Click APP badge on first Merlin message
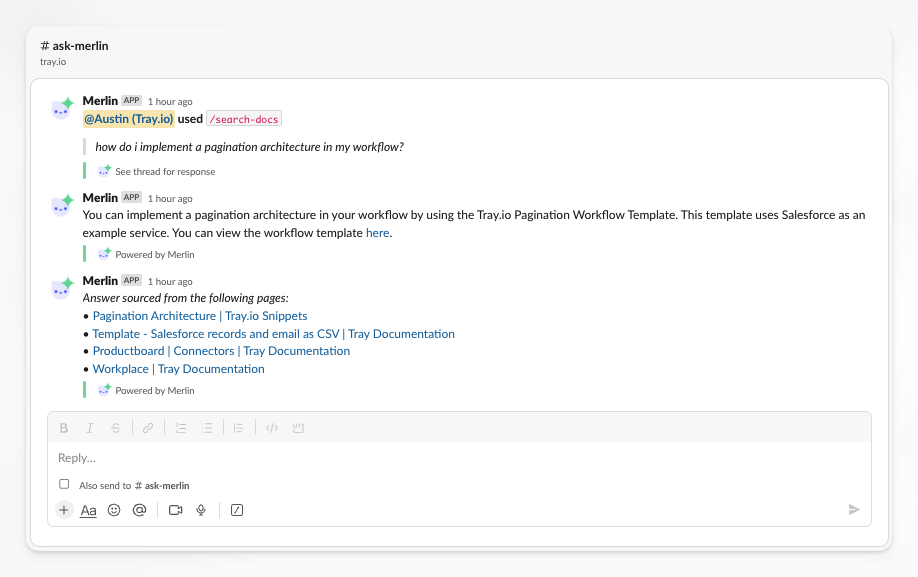Image resolution: width=918 pixels, height=577 pixels. pos(132,101)
